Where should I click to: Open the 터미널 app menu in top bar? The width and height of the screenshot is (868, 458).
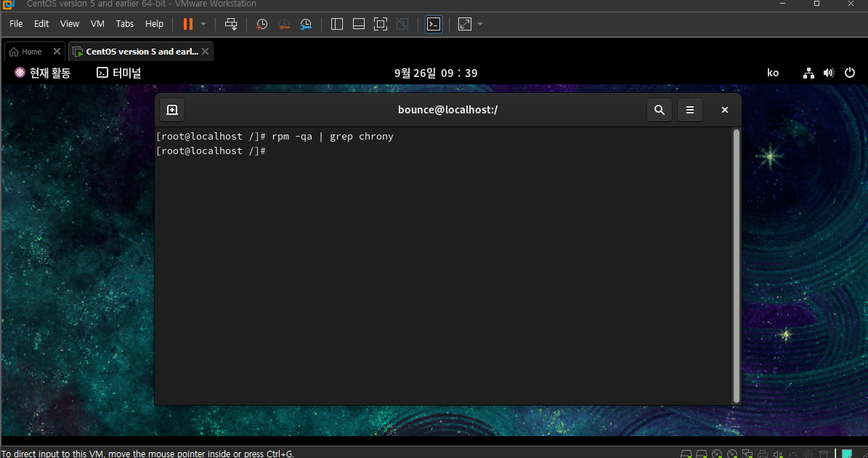(x=119, y=73)
